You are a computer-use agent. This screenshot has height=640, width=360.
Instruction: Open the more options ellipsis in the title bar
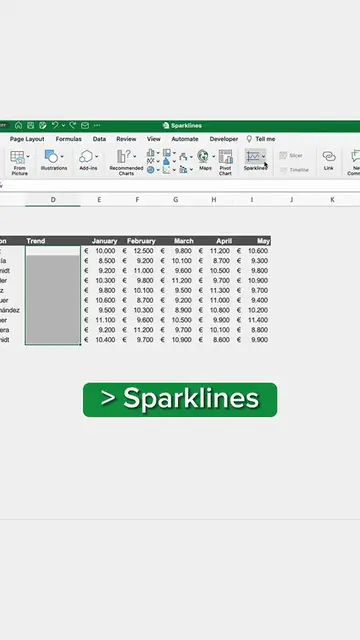(x=97, y=125)
